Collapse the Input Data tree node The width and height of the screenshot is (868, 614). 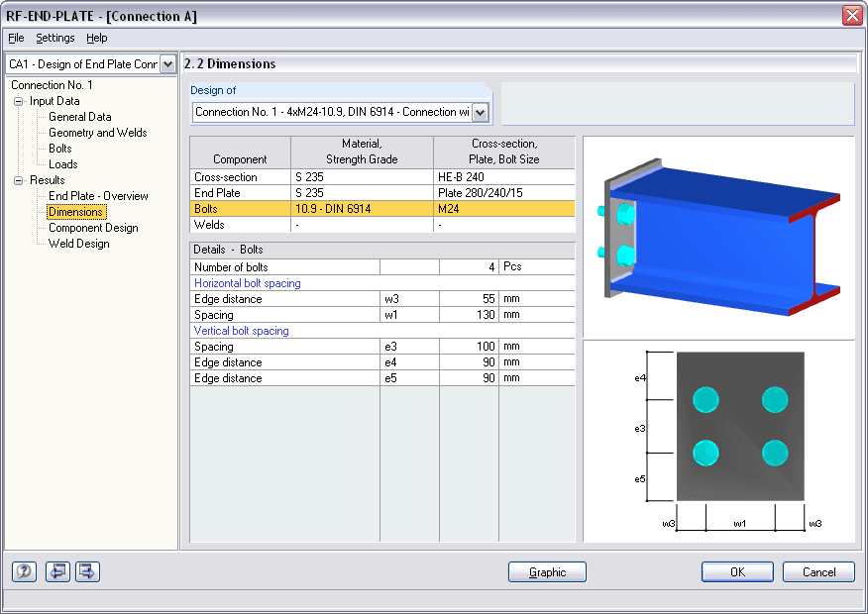18,101
